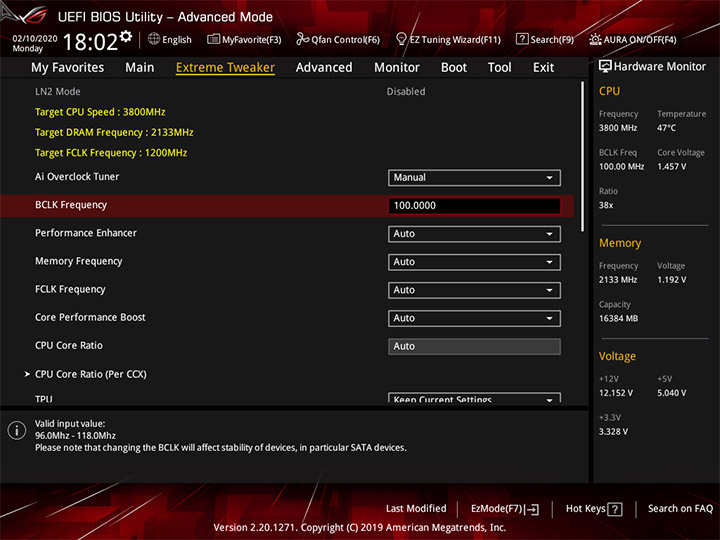Select the Performance Enhancer label
The width and height of the screenshot is (720, 540).
coord(86,233)
